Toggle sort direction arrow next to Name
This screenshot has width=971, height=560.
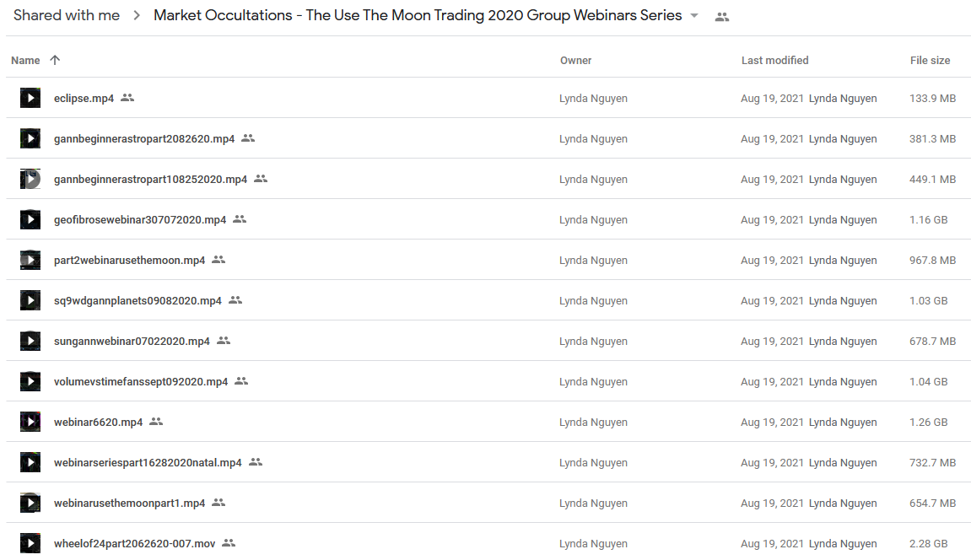click(x=55, y=60)
